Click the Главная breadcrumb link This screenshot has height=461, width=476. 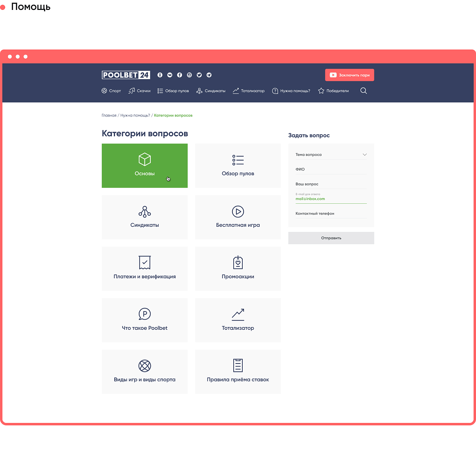click(x=109, y=115)
